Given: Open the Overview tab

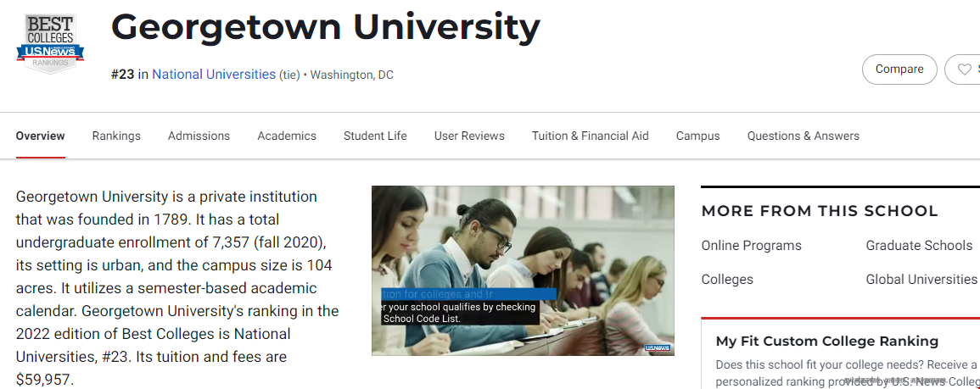Looking at the screenshot, I should (41, 136).
